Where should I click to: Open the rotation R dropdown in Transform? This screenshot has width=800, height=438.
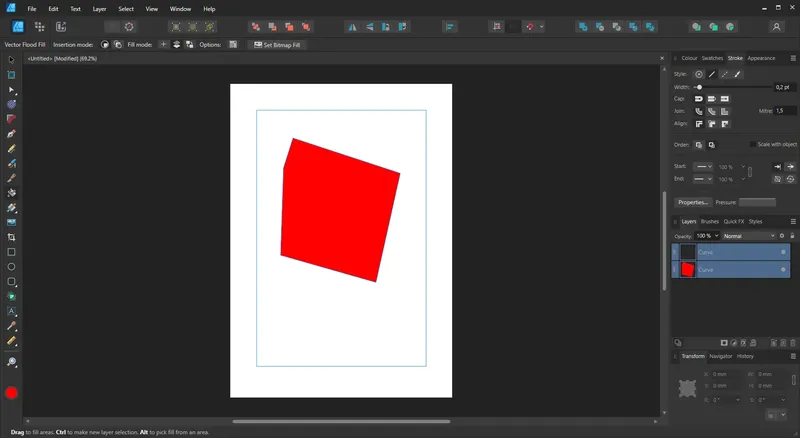click(x=738, y=400)
